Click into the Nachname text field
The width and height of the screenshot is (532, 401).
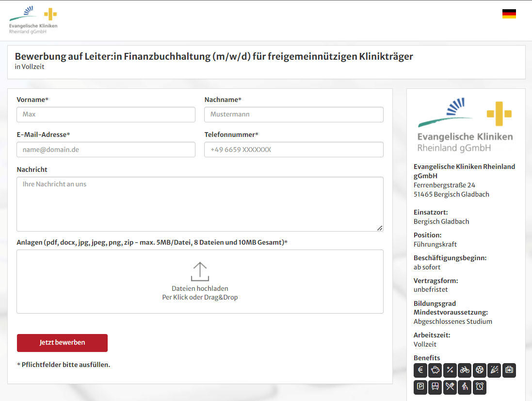tap(294, 115)
